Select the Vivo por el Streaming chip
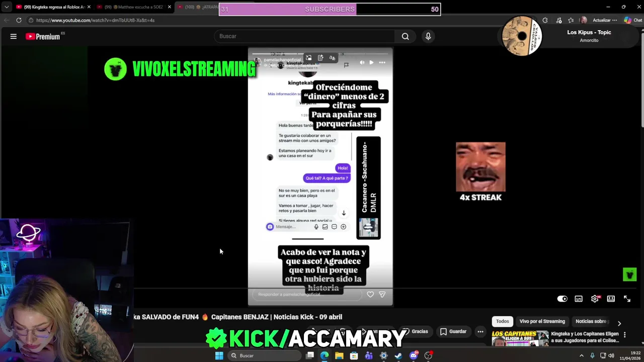The image size is (644, 362). click(542, 321)
